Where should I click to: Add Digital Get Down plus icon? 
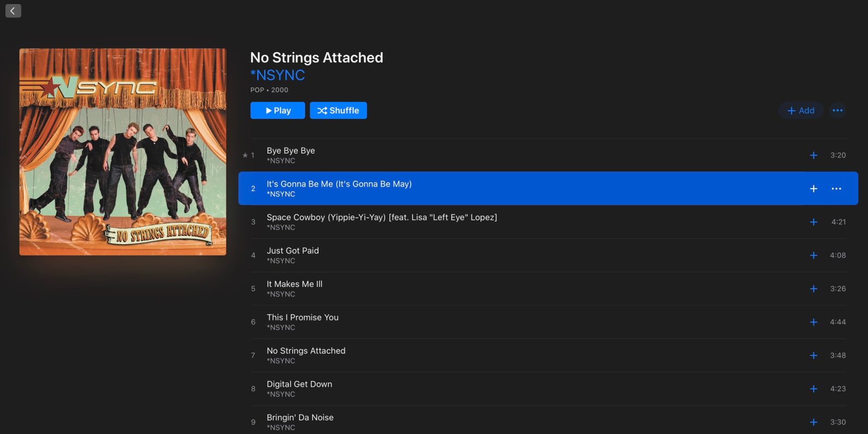point(813,389)
